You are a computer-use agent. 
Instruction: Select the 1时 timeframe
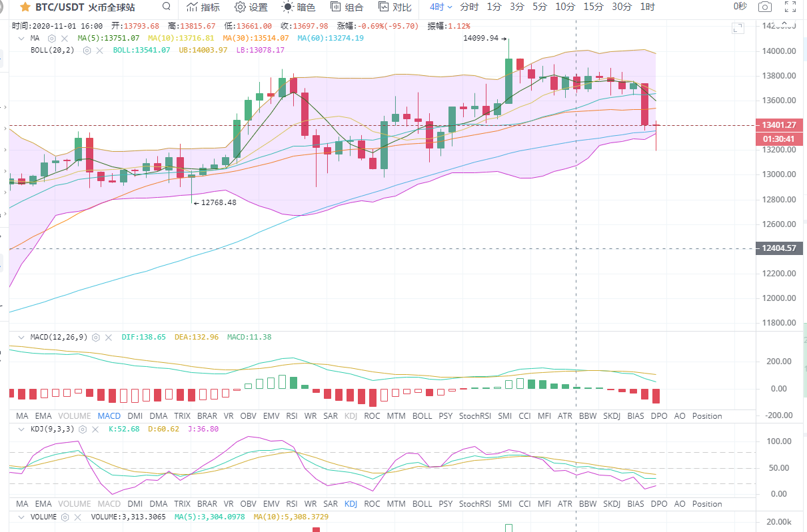point(647,7)
